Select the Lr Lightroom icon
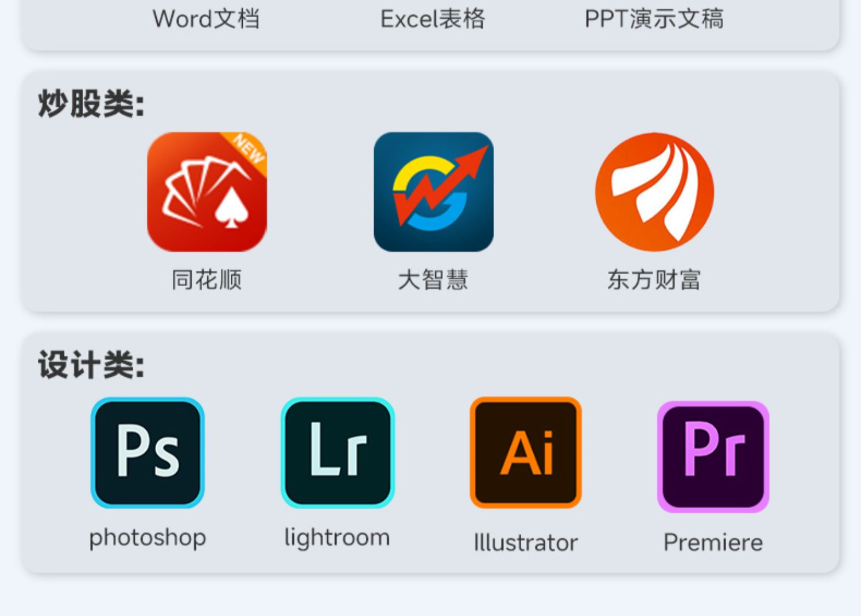This screenshot has width=861, height=616. tap(338, 453)
